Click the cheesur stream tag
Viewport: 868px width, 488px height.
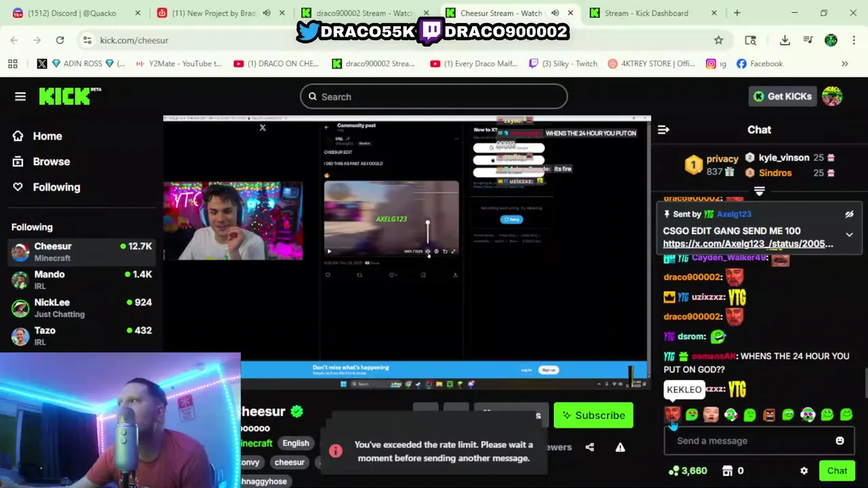tap(290, 462)
